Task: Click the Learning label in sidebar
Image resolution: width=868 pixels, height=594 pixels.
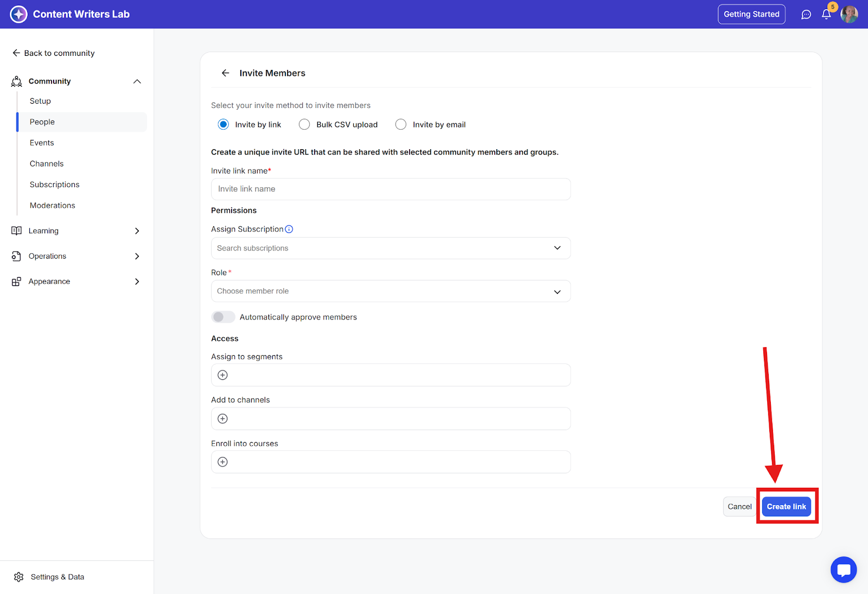Action: (43, 231)
